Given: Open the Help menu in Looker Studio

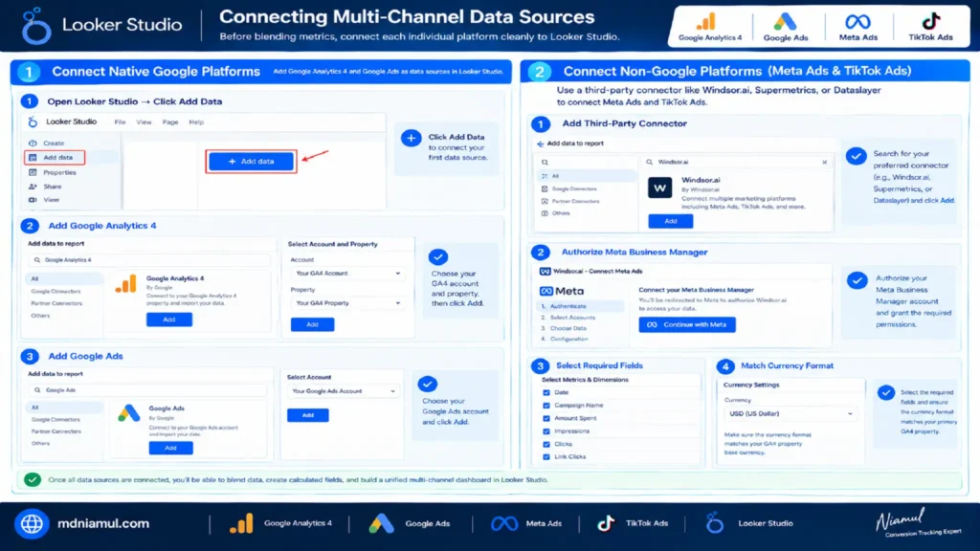Looking at the screenshot, I should [196, 122].
